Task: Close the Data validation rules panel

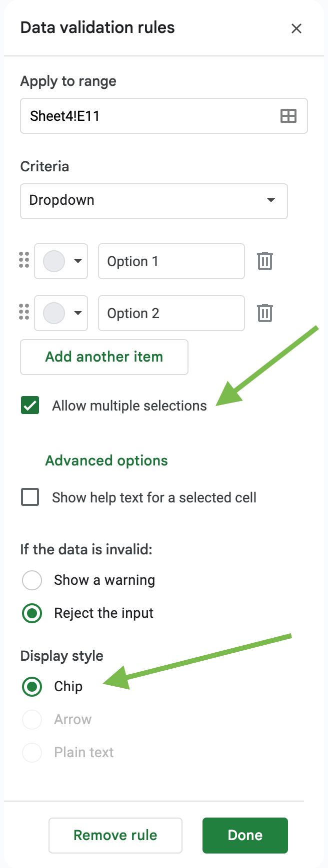Action: 296,28
